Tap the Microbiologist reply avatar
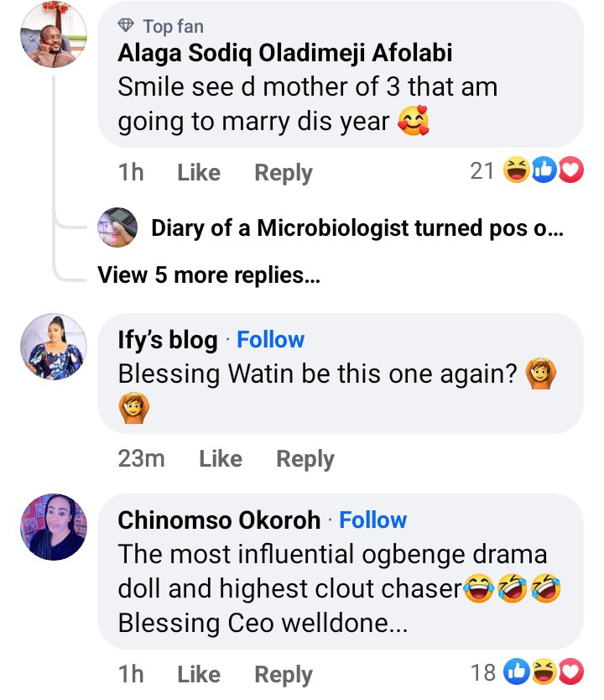 pyautogui.click(x=118, y=227)
